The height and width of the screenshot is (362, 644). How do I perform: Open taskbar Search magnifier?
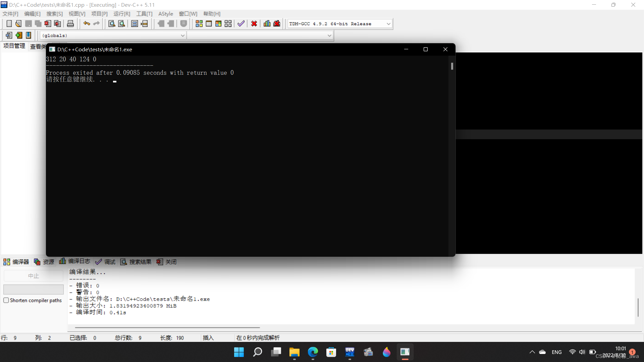tap(257, 352)
